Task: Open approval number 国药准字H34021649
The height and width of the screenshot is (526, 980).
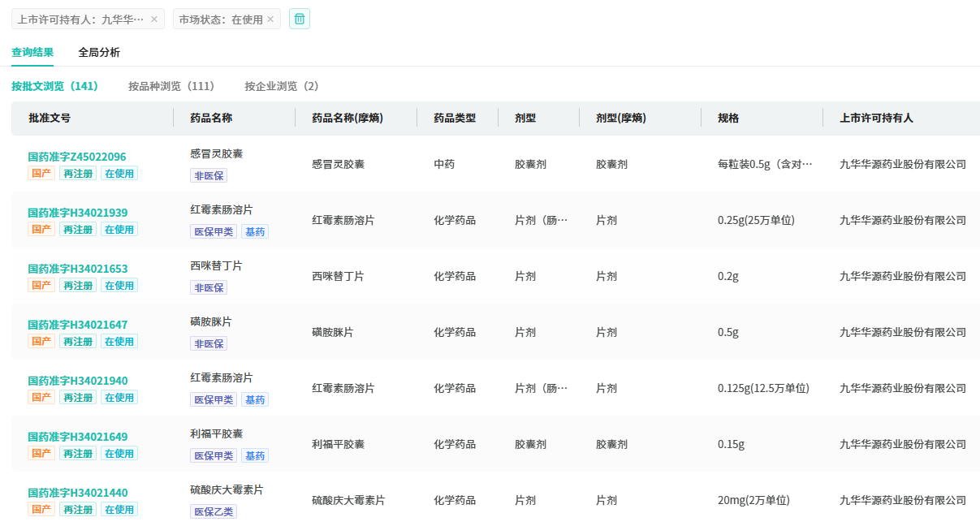Action: click(77, 437)
